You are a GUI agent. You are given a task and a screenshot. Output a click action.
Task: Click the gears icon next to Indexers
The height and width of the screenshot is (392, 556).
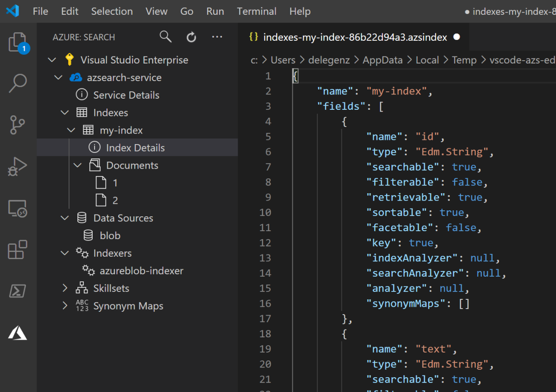(x=82, y=253)
